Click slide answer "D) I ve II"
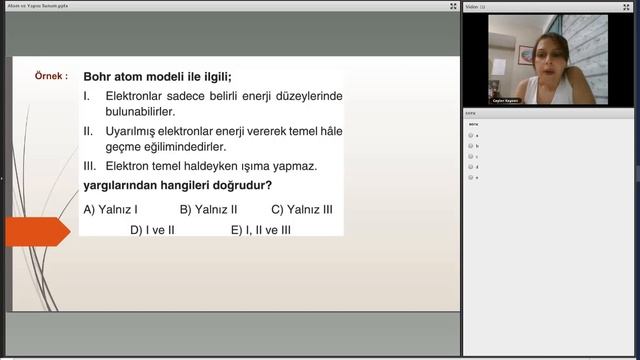This screenshot has height=360, width=640. (152, 230)
